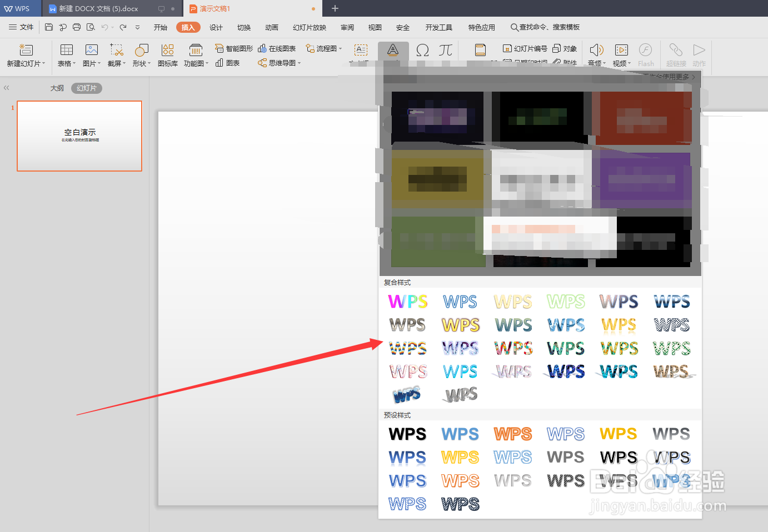Insert a 智能图形 smart graphic
This screenshot has width=768, height=532.
[234, 49]
